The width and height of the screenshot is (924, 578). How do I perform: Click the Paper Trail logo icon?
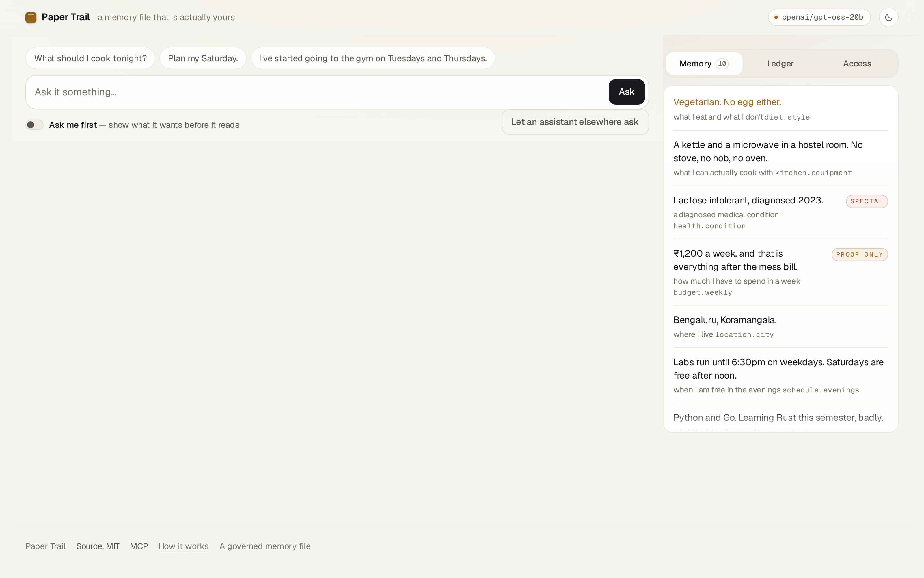coord(31,18)
